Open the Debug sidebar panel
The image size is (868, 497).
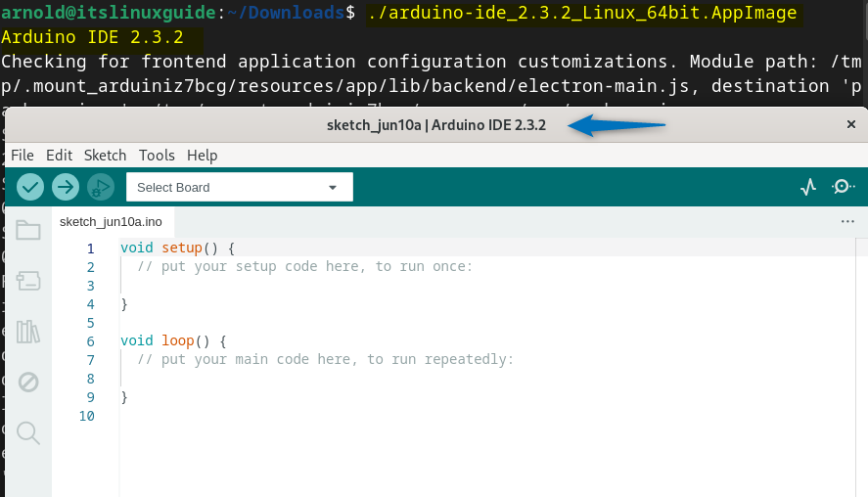tap(28, 382)
